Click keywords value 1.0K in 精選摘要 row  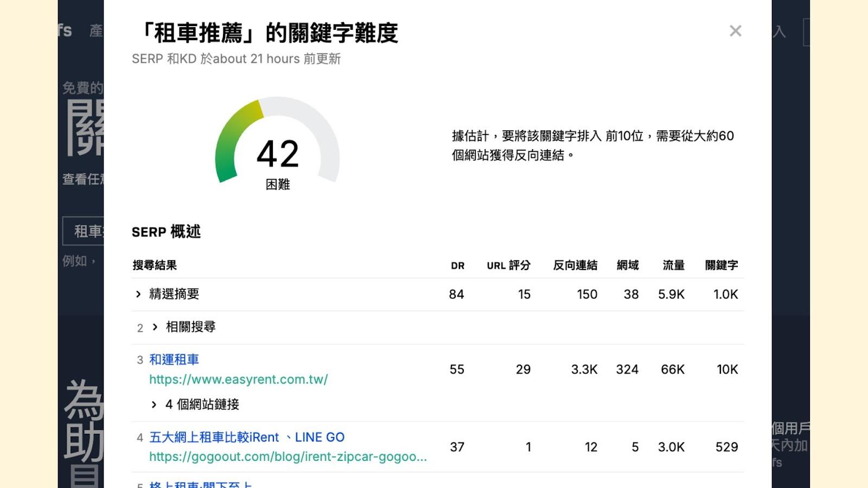(725, 294)
